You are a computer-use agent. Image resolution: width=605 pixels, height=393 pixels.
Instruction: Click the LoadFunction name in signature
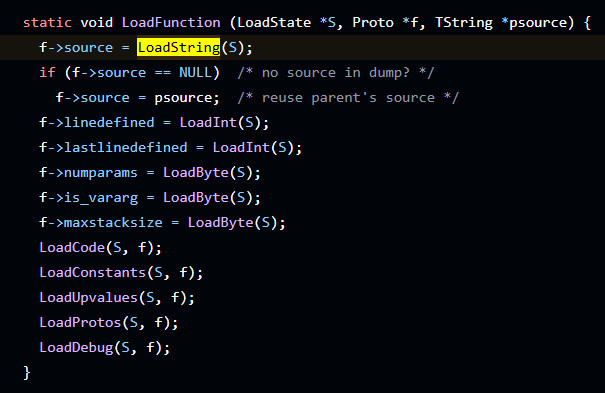[x=171, y=22]
